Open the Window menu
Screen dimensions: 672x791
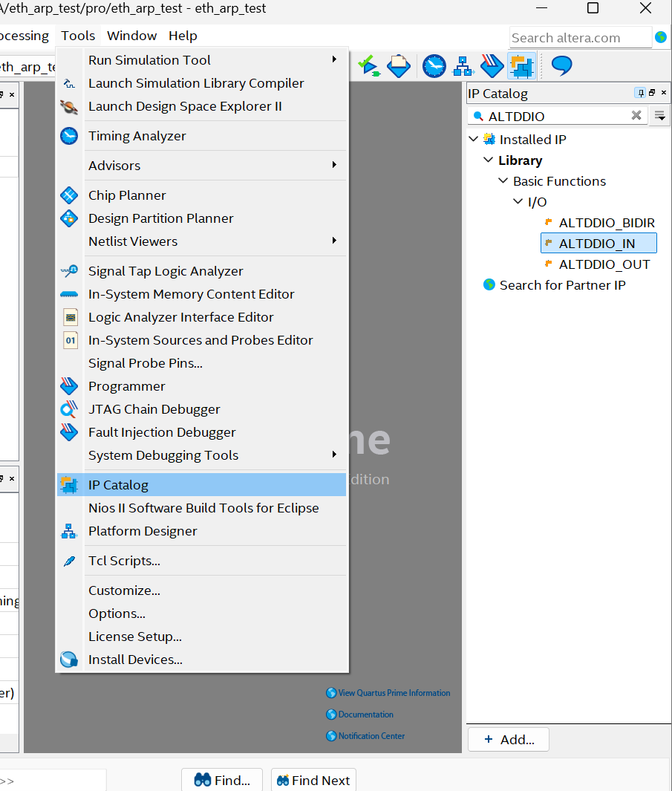[x=131, y=36]
